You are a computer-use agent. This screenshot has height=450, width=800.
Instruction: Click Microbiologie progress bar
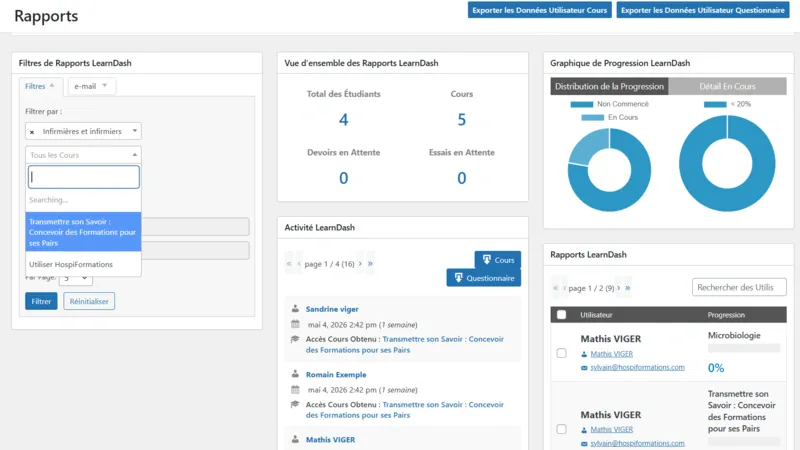(744, 348)
